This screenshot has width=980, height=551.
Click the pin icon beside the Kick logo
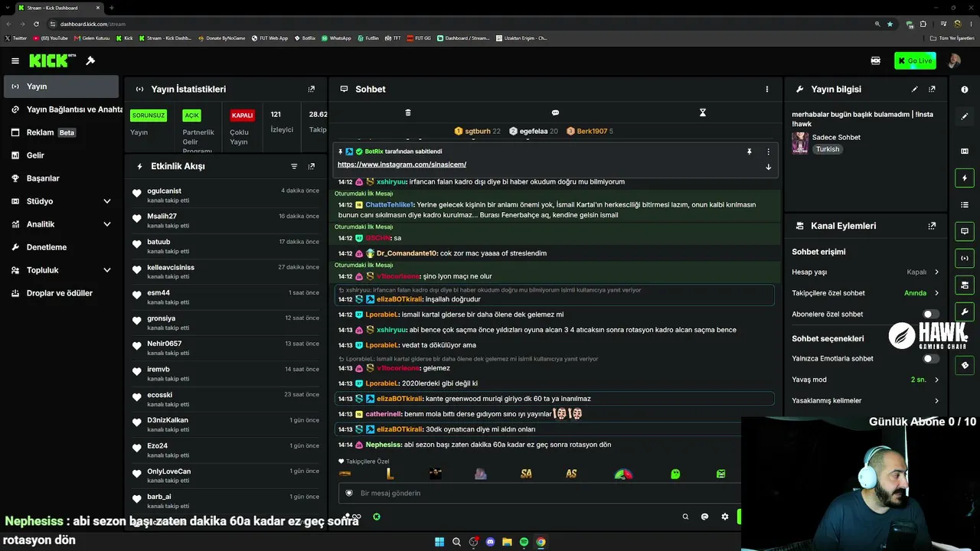point(90,60)
